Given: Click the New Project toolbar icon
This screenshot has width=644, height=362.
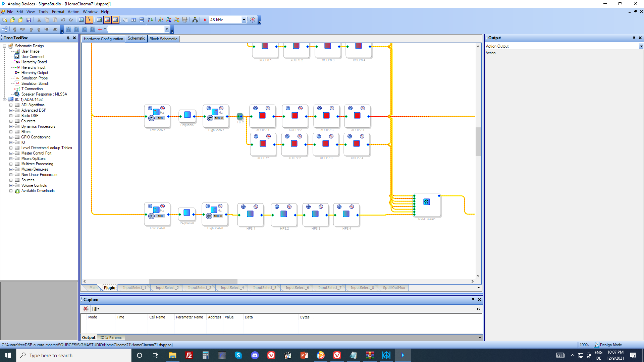Looking at the screenshot, I should click(5, 20).
